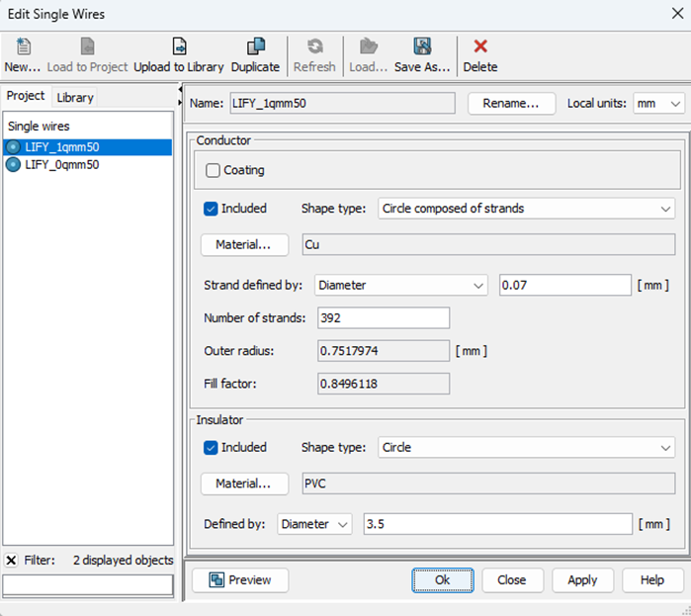
Task: Click the Rename button
Action: [x=509, y=104]
